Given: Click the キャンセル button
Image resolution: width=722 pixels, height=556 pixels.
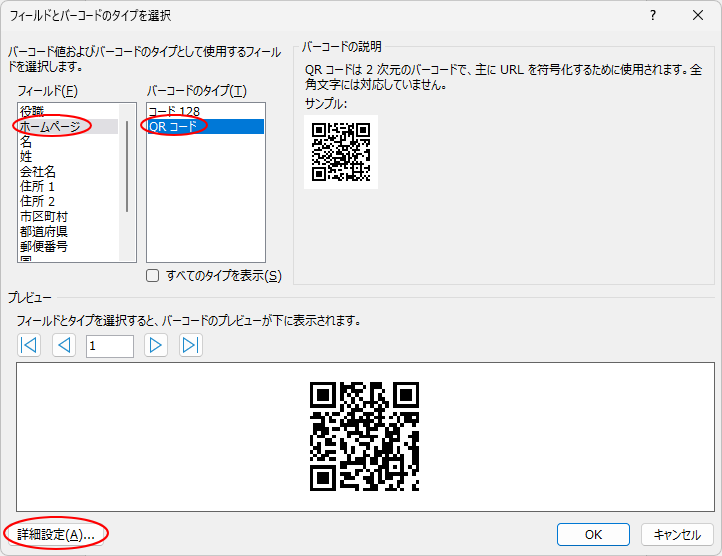Looking at the screenshot, I should (x=677, y=534).
